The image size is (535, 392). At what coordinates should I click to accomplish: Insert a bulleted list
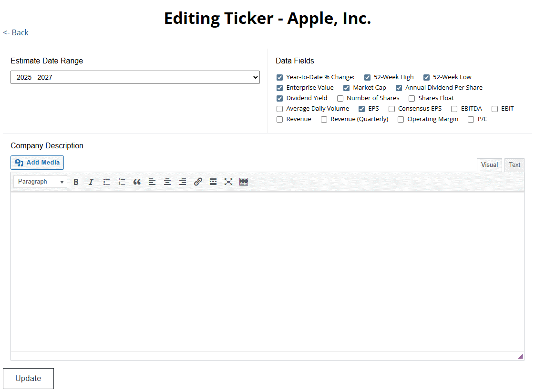(106, 182)
